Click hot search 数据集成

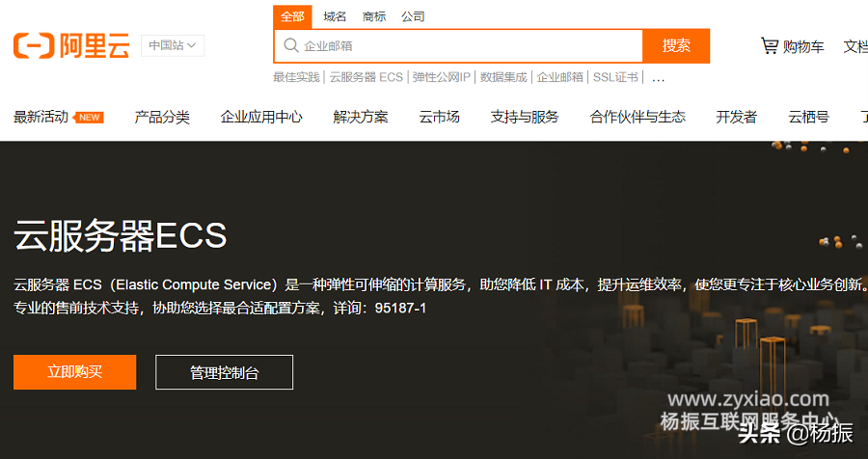pyautogui.click(x=503, y=77)
